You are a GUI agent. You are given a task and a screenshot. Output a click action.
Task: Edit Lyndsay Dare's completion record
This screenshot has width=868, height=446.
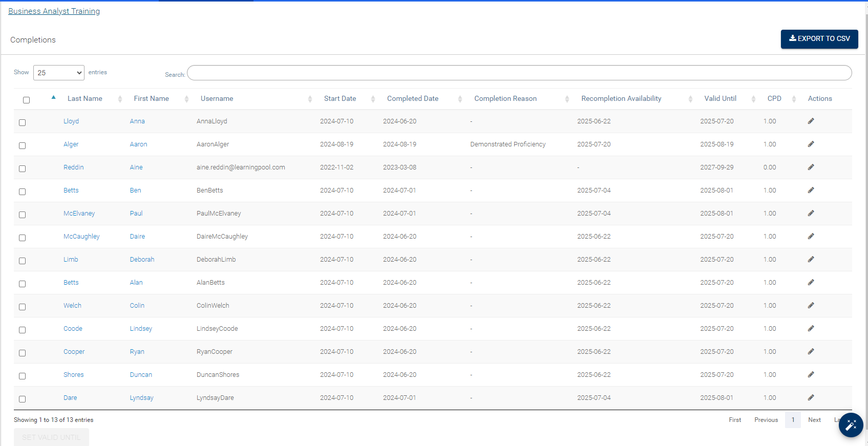(x=811, y=398)
